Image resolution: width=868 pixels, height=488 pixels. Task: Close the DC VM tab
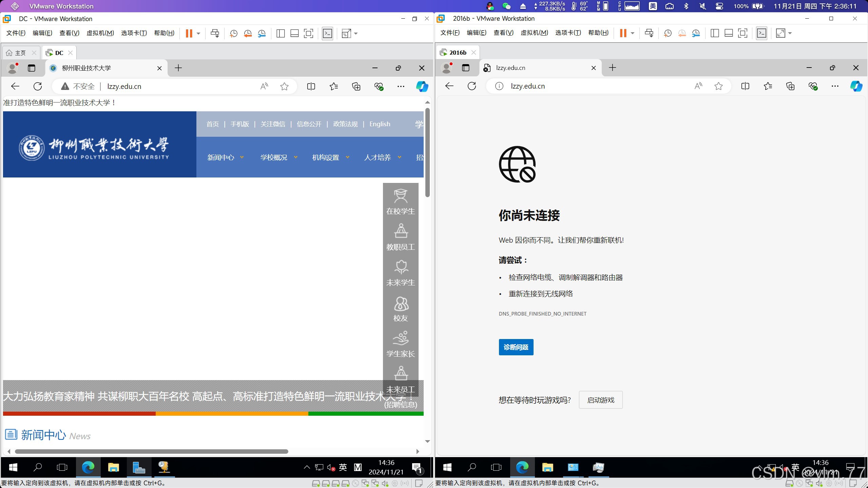[71, 53]
